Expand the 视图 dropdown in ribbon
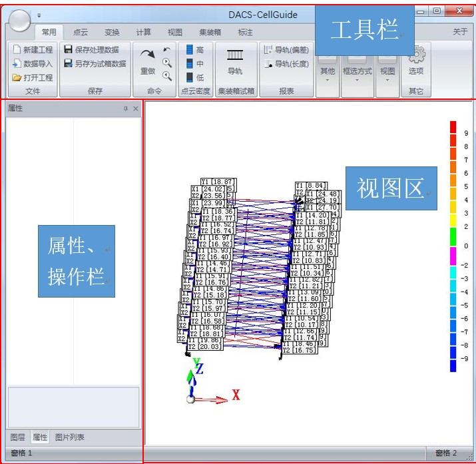This screenshot has height=464, width=476. pos(387,73)
